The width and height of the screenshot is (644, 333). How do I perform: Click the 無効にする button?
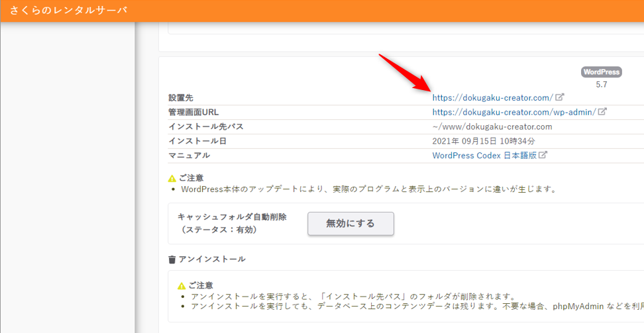click(x=350, y=223)
